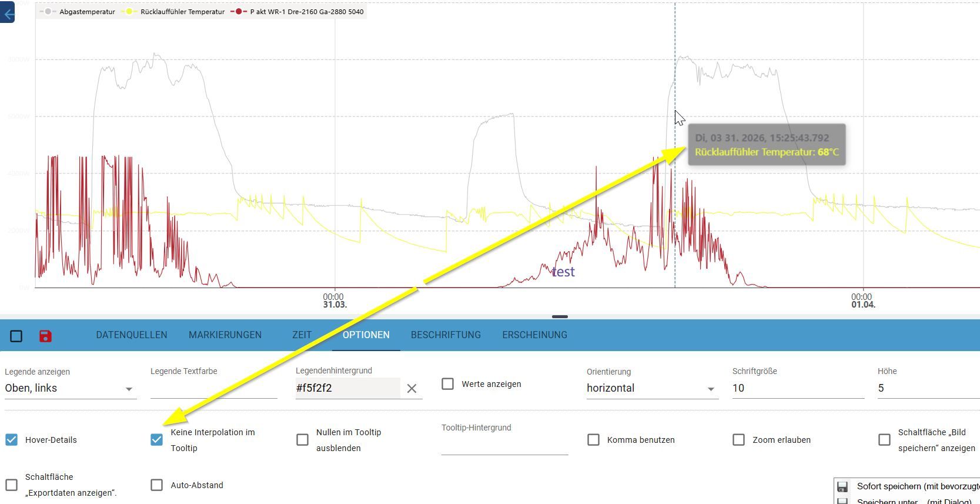
Task: Open the Erscheinung tab
Action: 534,335
